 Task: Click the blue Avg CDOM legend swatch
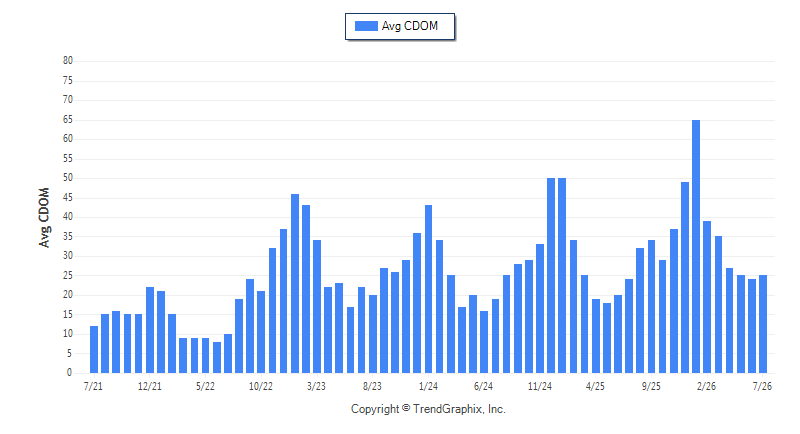366,26
